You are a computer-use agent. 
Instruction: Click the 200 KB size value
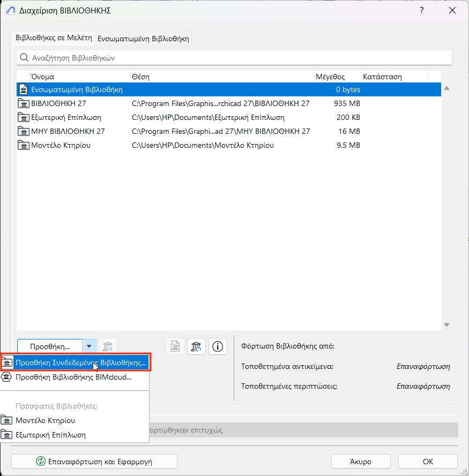348,117
